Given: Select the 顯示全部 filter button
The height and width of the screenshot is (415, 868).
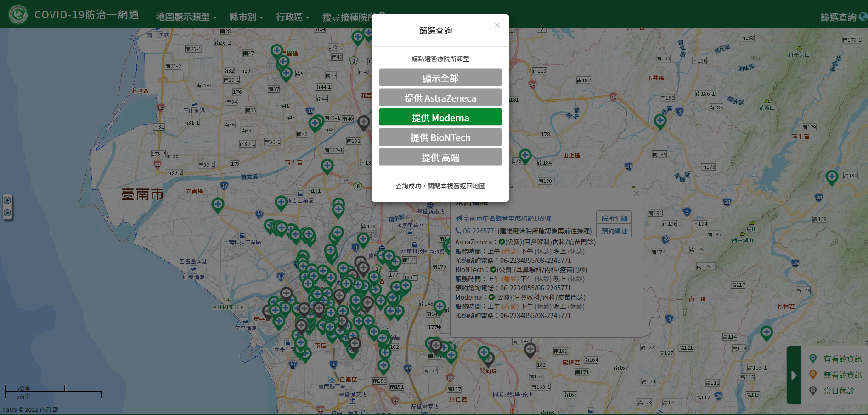Looking at the screenshot, I should click(440, 78).
